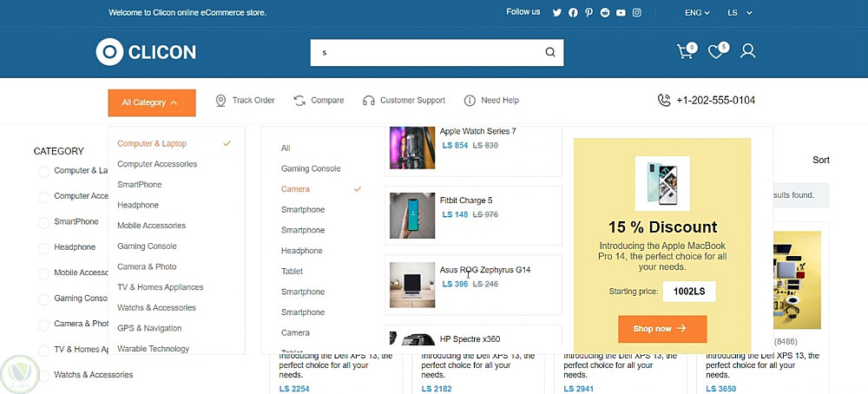
Task: Open the Sort dropdown
Action: [x=821, y=160]
